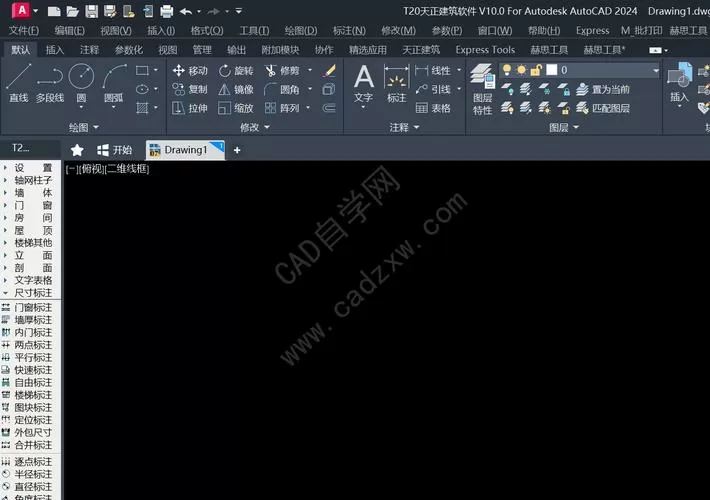Activate the Move (移动) tool
The height and width of the screenshot is (500, 710).
[x=190, y=71]
